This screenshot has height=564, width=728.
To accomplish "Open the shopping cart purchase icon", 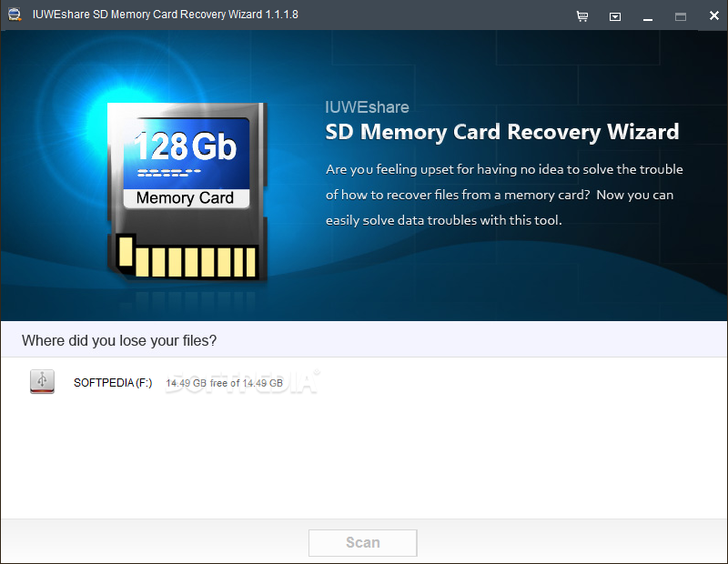I will click(581, 16).
